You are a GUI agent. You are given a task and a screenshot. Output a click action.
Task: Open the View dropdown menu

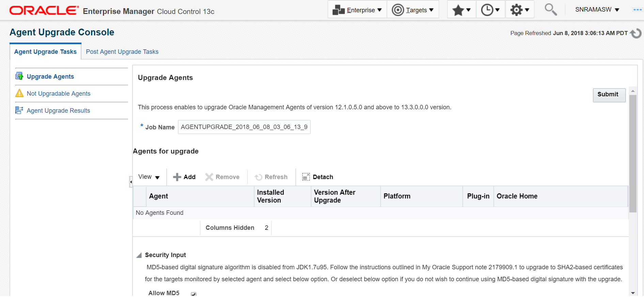[149, 177]
